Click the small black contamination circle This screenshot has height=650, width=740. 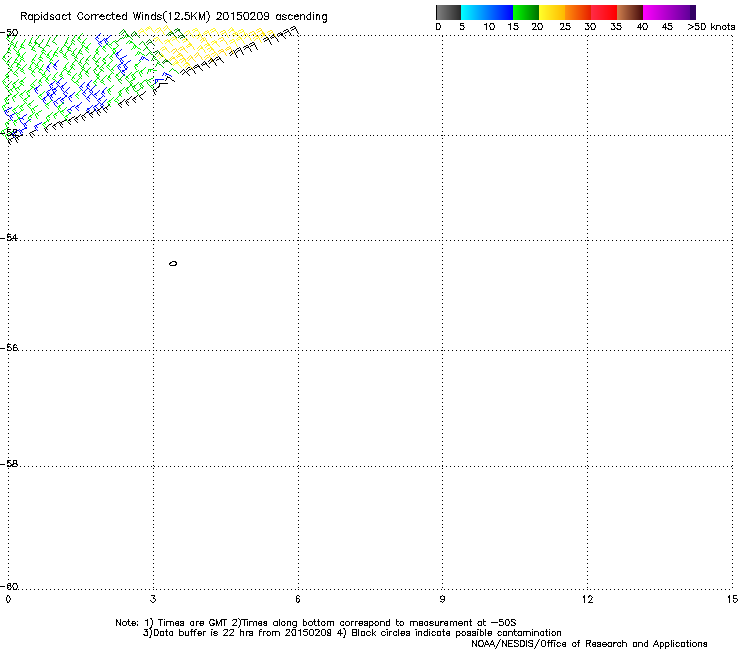173,263
